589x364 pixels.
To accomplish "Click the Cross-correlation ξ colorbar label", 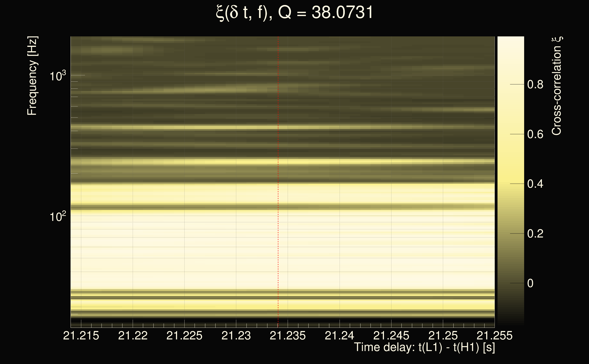I will (x=557, y=86).
